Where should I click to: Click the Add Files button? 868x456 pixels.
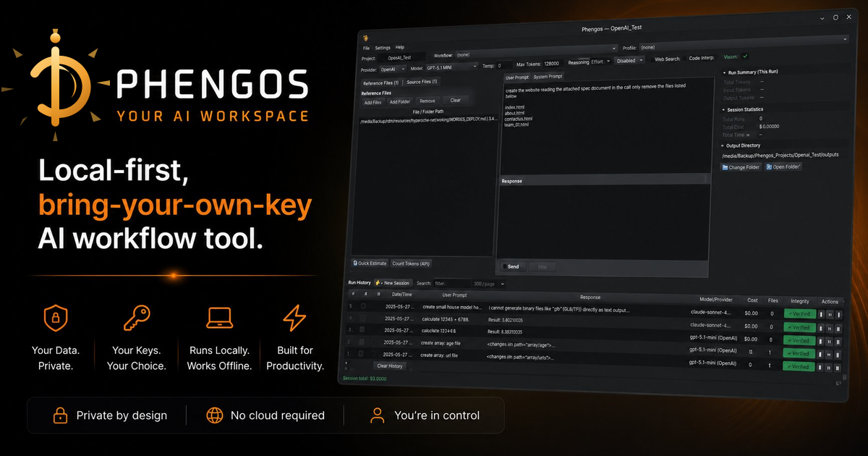[373, 102]
